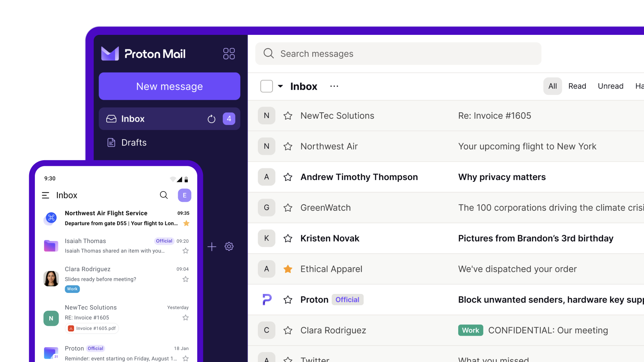Star the Northwest Air desktop message

288,146
